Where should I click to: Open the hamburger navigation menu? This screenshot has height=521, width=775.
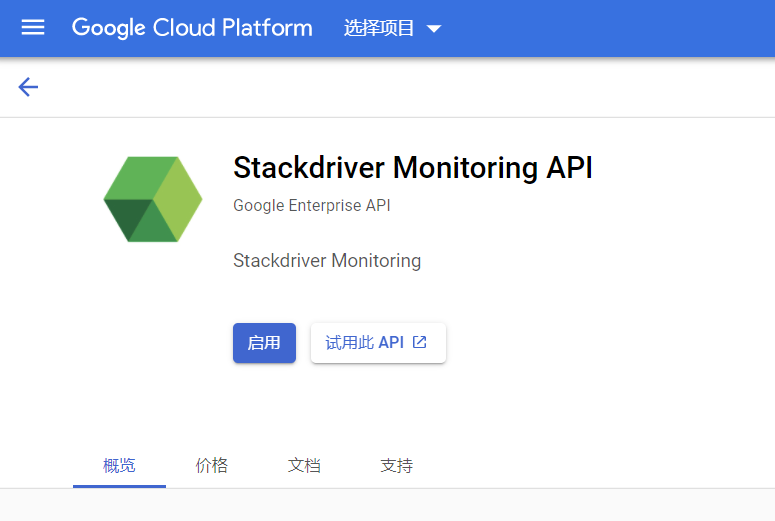(33, 28)
